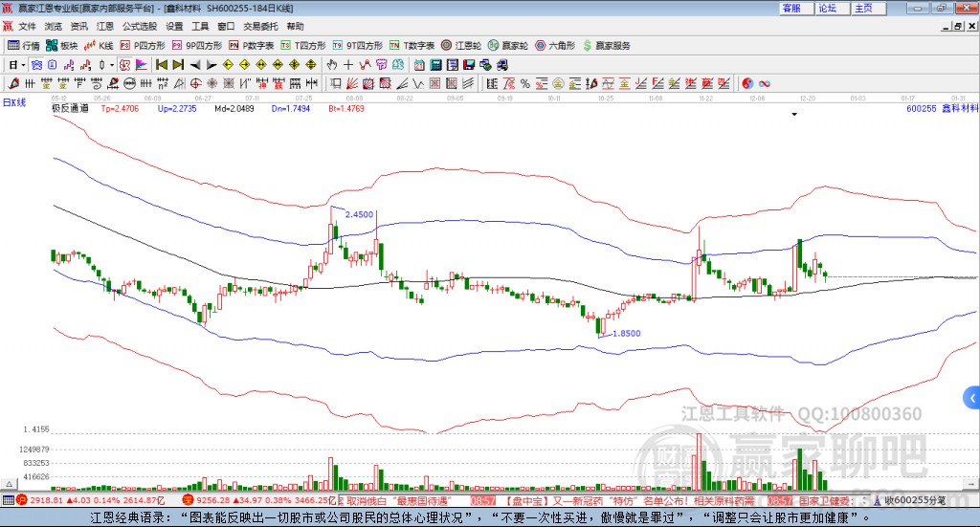Open the P四方形 tool
Screen dimensions: 980x527
(x=143, y=46)
